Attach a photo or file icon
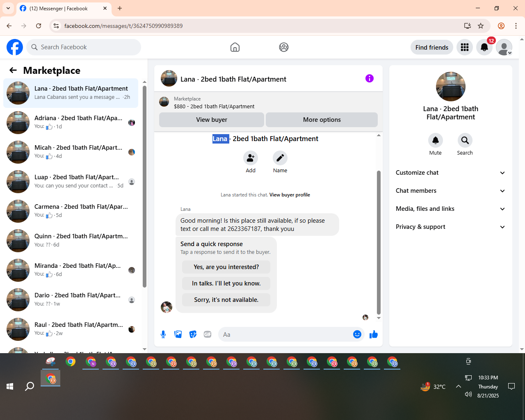The width and height of the screenshot is (525, 420). (x=178, y=334)
